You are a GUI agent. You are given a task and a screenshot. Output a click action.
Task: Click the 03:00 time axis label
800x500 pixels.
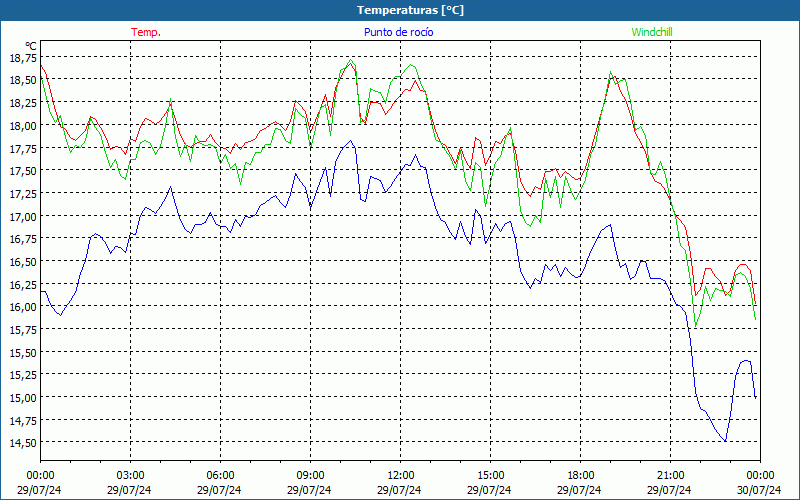tap(130, 476)
